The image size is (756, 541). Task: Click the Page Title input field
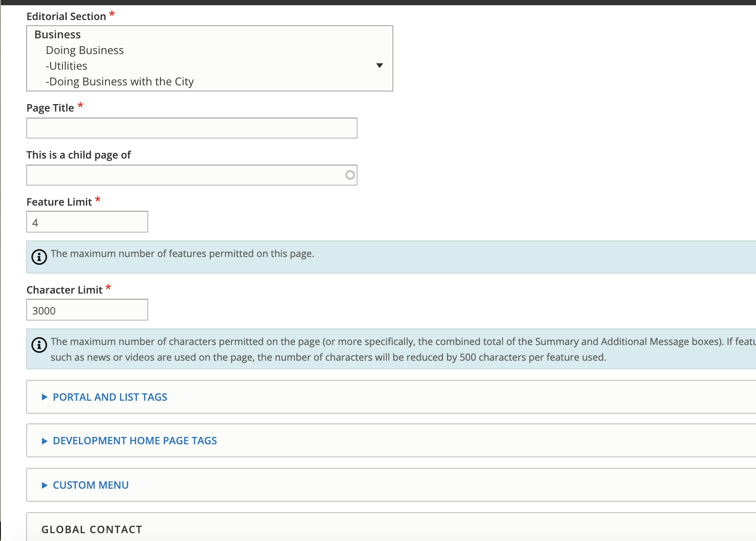point(192,128)
